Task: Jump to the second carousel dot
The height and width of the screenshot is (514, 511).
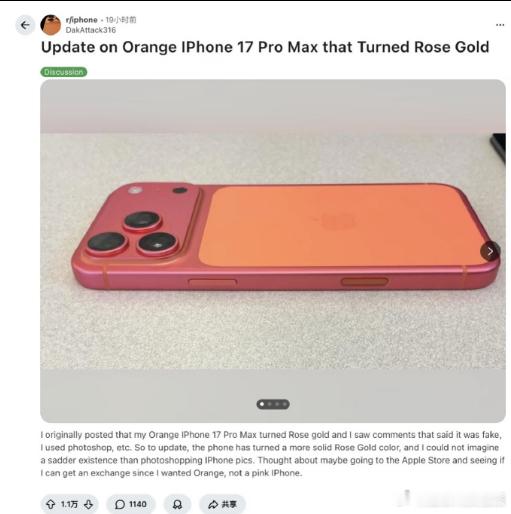Action: pyautogui.click(x=269, y=404)
